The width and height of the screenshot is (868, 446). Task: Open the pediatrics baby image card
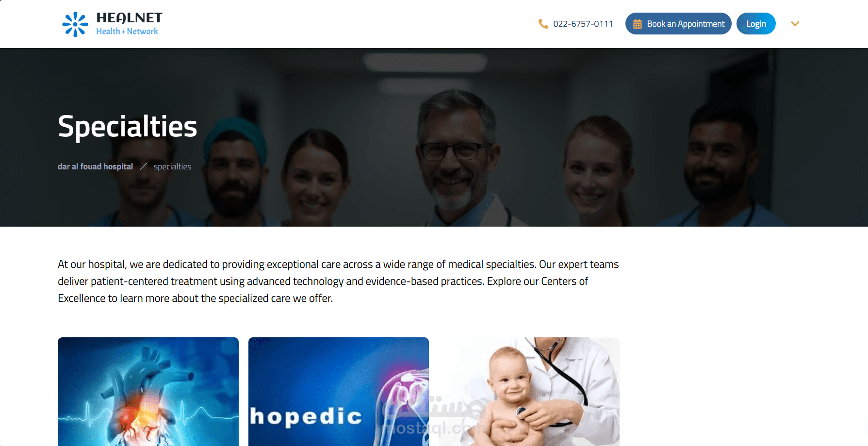tap(529, 392)
